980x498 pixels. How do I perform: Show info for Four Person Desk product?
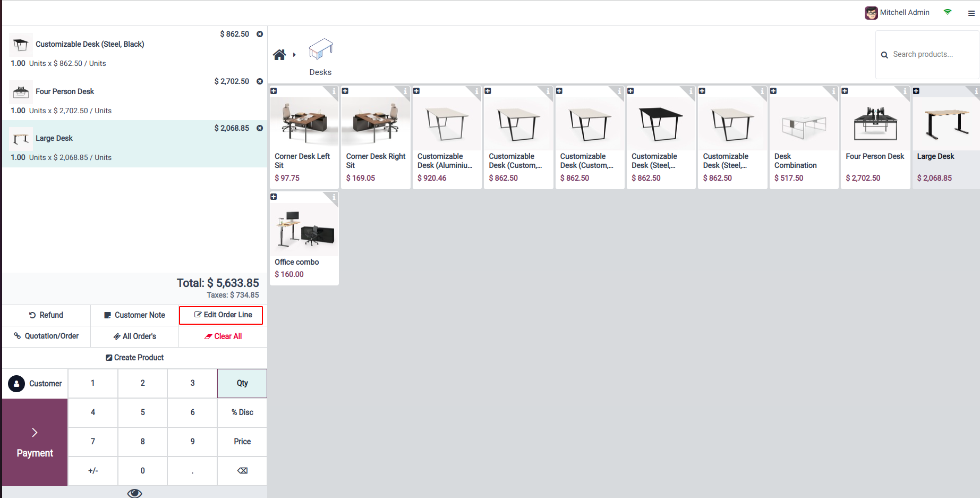point(905,91)
